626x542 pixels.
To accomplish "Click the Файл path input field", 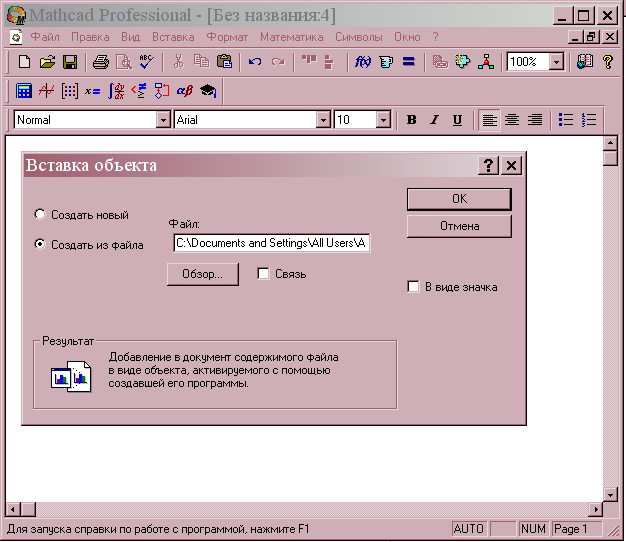I will tap(271, 243).
